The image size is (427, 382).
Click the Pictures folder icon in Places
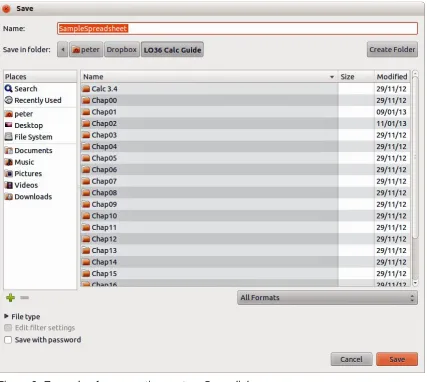click(9, 173)
